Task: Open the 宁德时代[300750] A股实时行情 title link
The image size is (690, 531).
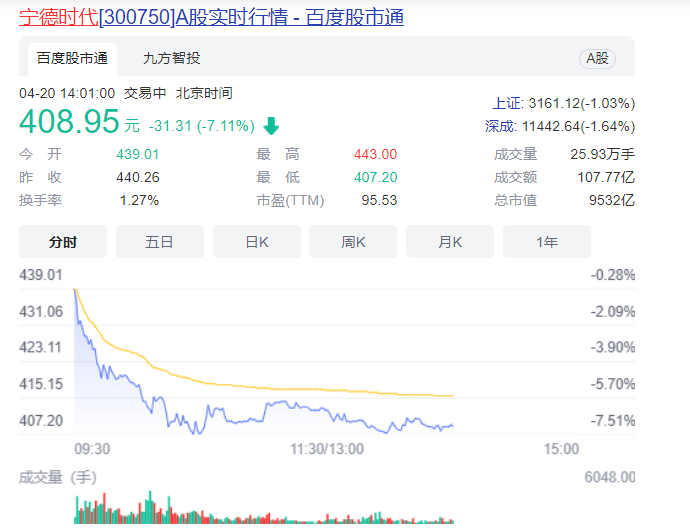Action: (211, 17)
